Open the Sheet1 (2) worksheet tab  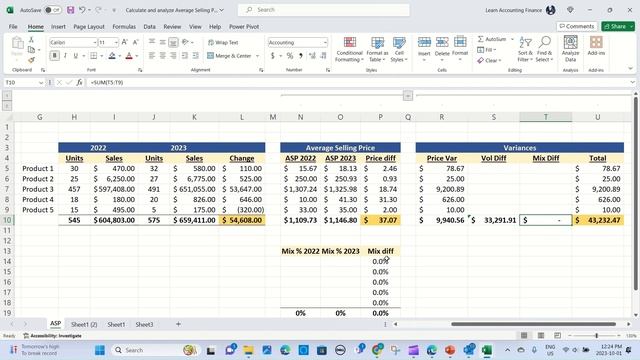(84, 324)
